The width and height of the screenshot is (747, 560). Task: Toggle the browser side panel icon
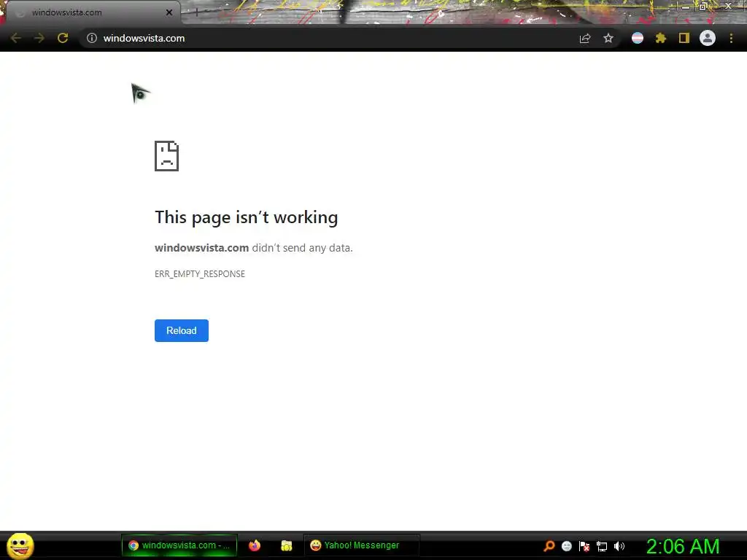[684, 38]
